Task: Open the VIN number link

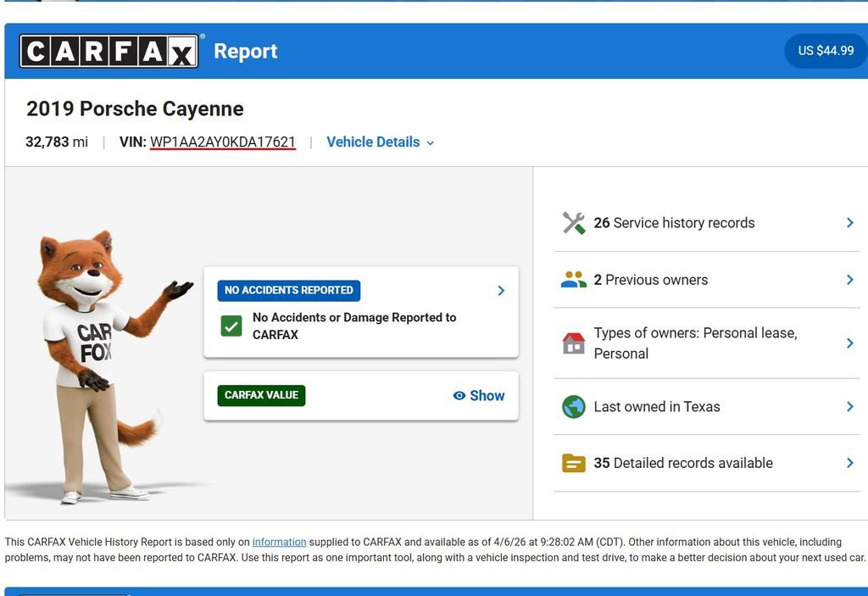Action: (x=222, y=142)
